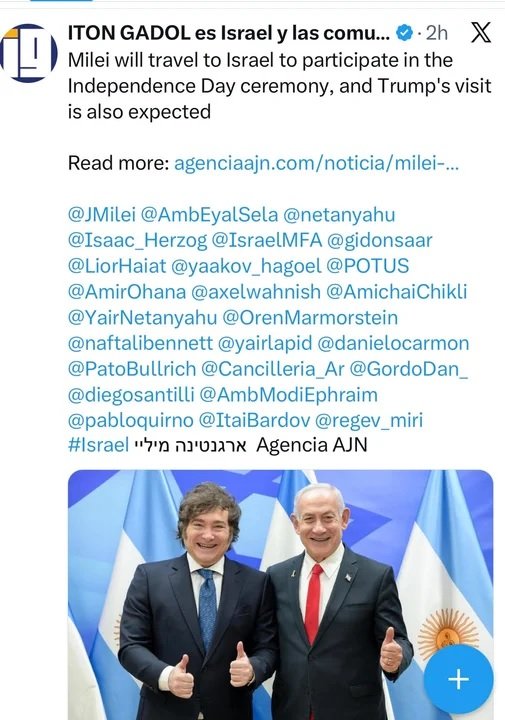Open the @AmichaiChikli mention
The image size is (505, 720).
[396, 292]
